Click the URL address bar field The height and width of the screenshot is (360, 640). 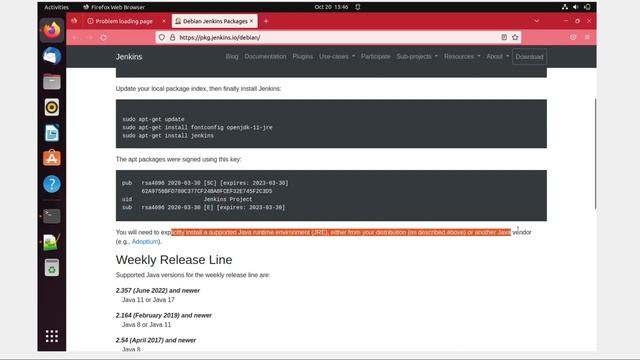(339, 37)
